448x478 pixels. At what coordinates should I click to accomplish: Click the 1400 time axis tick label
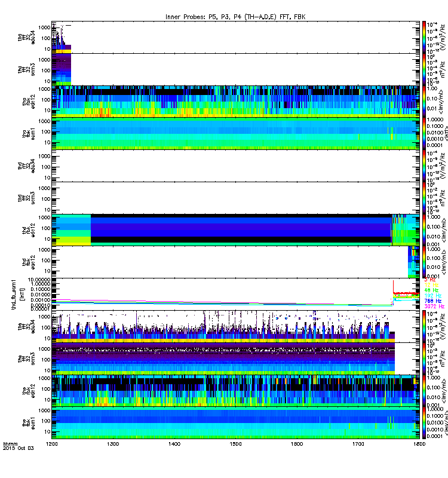[174, 444]
